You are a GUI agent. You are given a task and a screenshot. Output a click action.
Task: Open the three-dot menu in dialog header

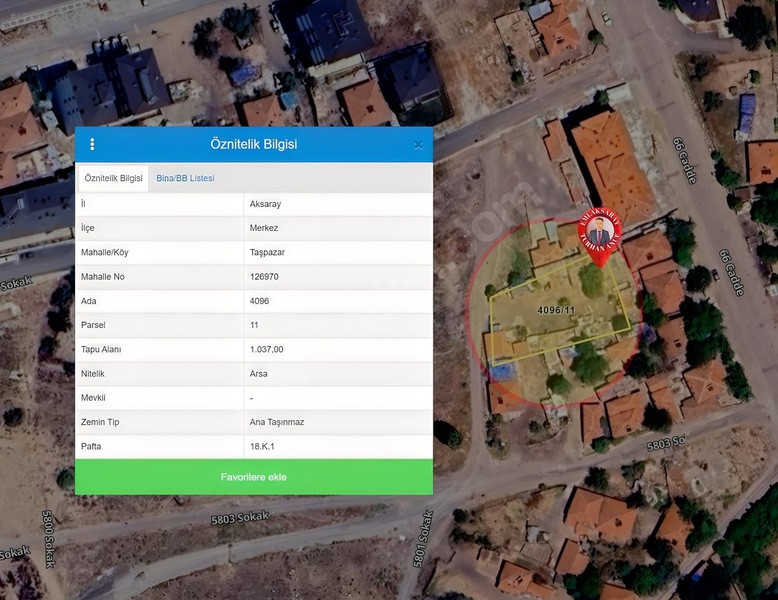pyautogui.click(x=92, y=144)
